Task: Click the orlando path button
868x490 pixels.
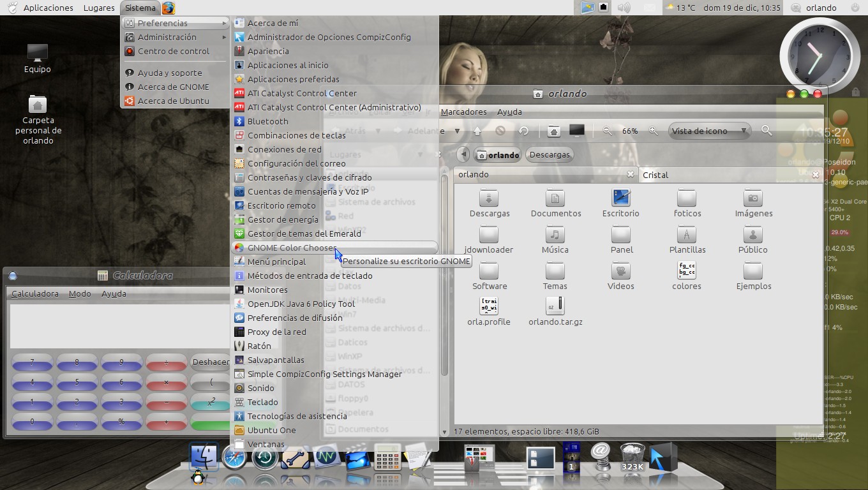Action: point(498,154)
